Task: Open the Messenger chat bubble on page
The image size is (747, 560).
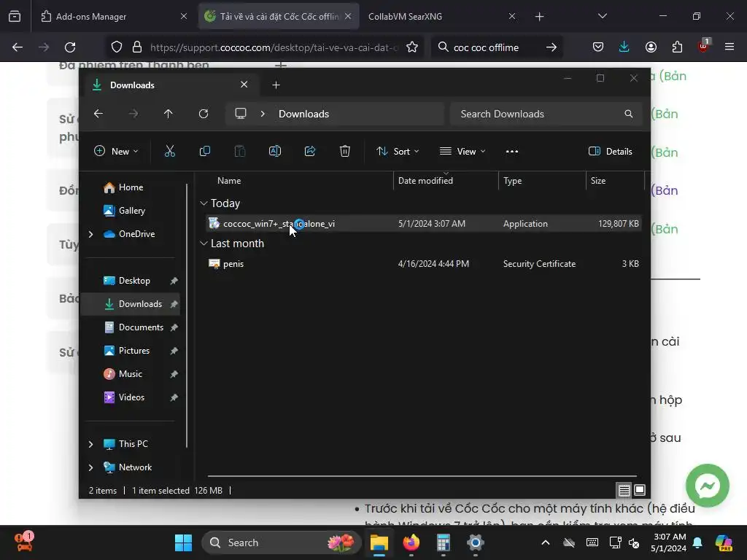Action: [x=708, y=486]
